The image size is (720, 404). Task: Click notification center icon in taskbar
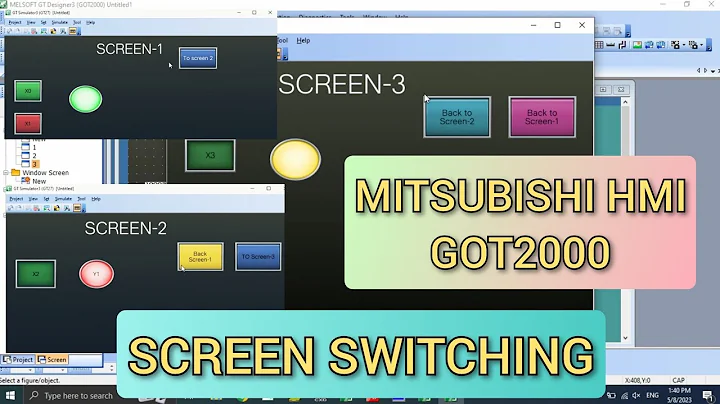(x=708, y=395)
